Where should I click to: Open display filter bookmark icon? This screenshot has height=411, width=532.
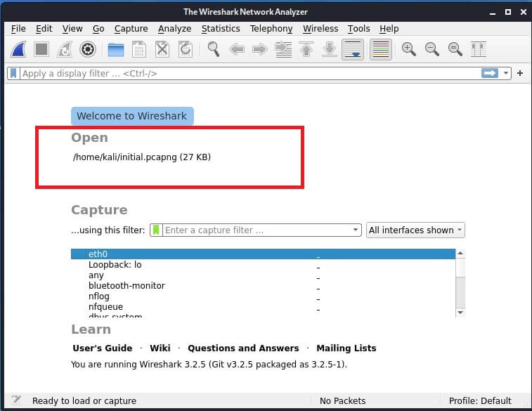(13, 73)
